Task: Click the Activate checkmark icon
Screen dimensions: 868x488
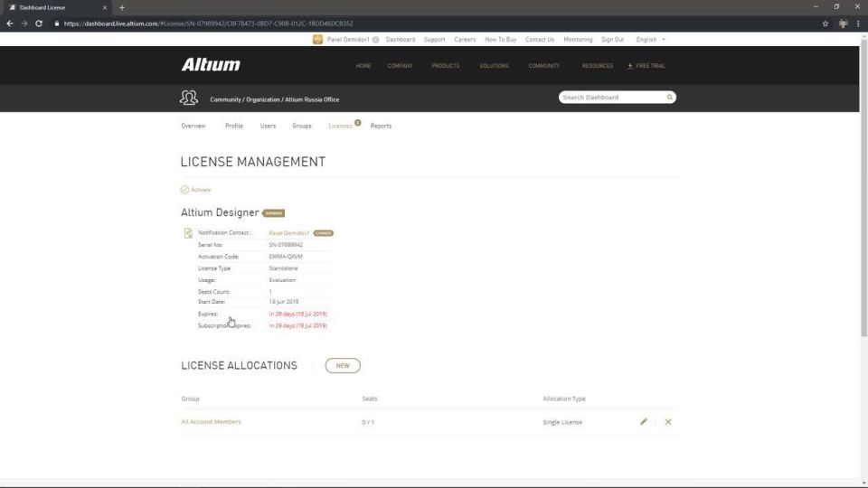Action: coord(184,190)
